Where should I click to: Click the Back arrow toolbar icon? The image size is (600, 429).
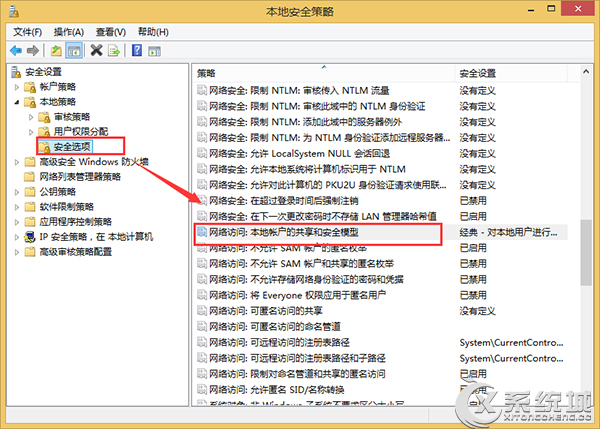pyautogui.click(x=16, y=51)
